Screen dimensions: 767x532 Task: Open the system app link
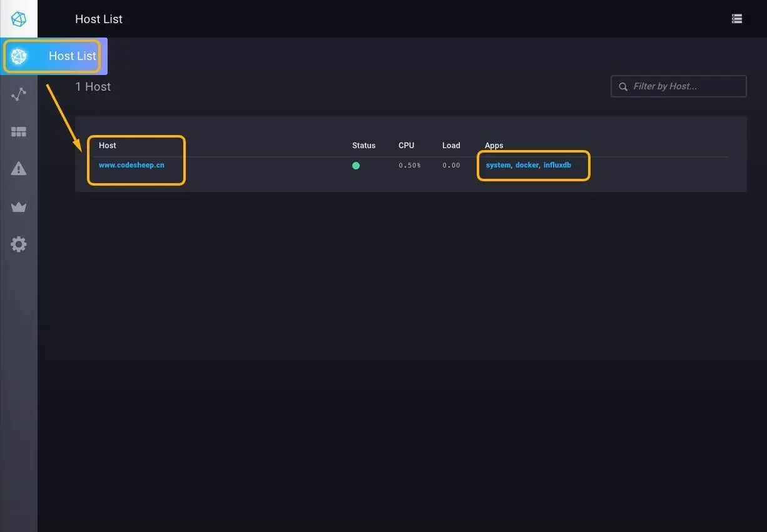(498, 165)
